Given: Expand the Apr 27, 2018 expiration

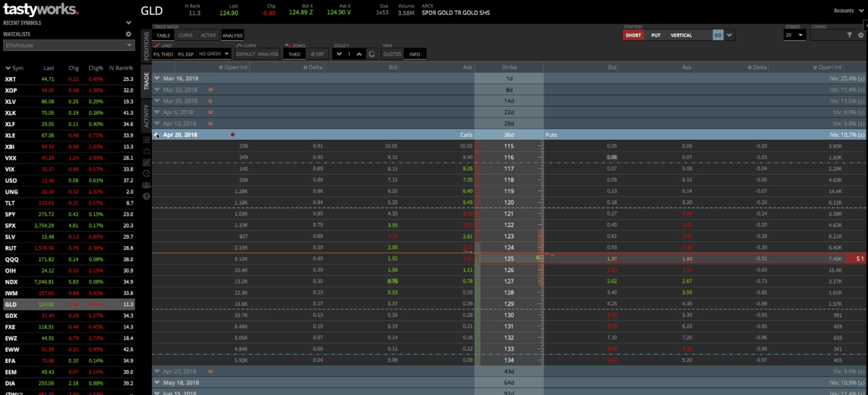Looking at the screenshot, I should [x=157, y=371].
